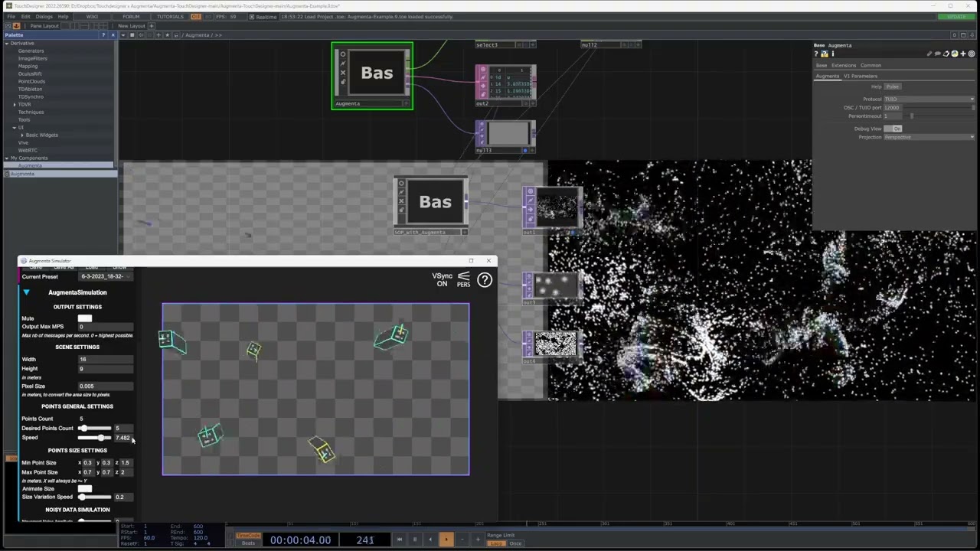
Task: Jump to timeline start
Action: coord(399,540)
